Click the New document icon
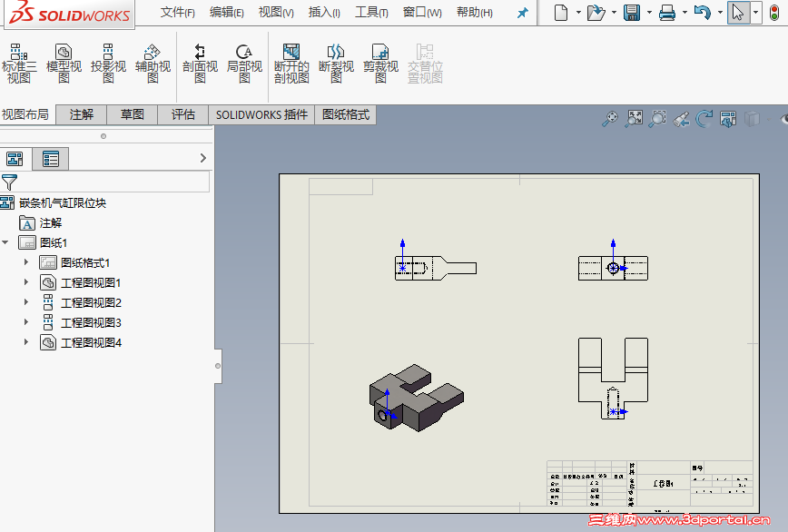 561,12
